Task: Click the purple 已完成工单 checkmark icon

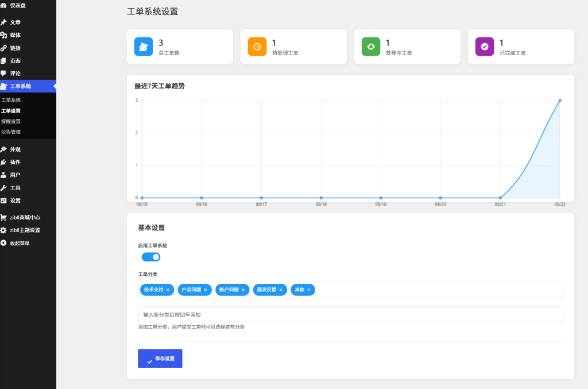Action: (485, 47)
